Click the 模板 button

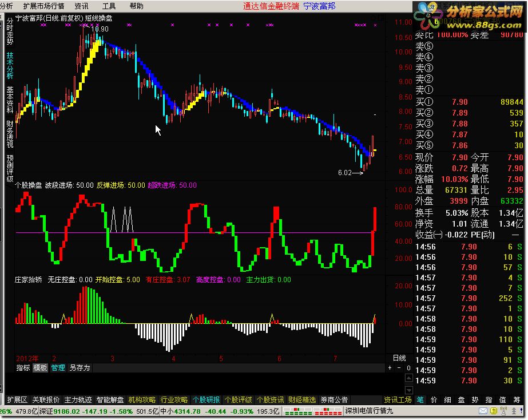pos(40,368)
